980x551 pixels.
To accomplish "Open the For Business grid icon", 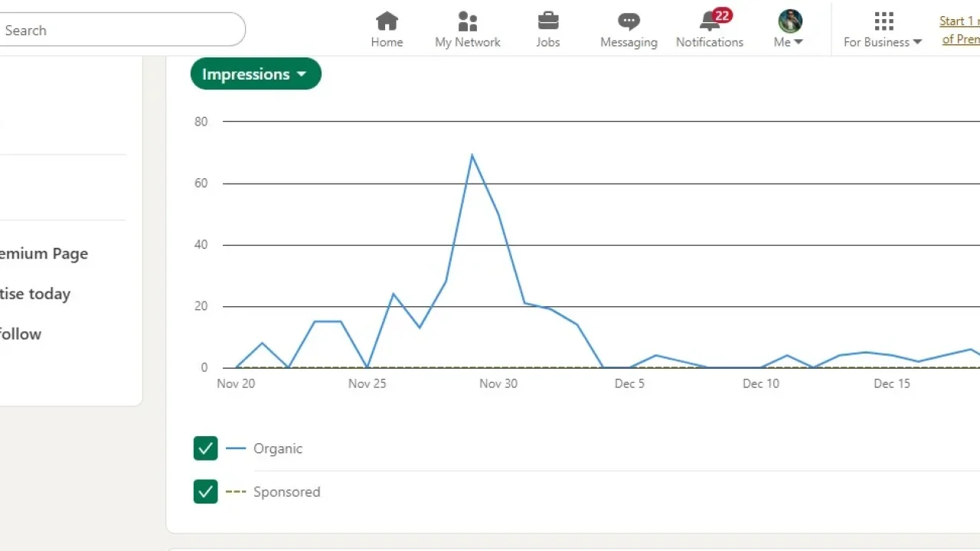I will point(883,21).
